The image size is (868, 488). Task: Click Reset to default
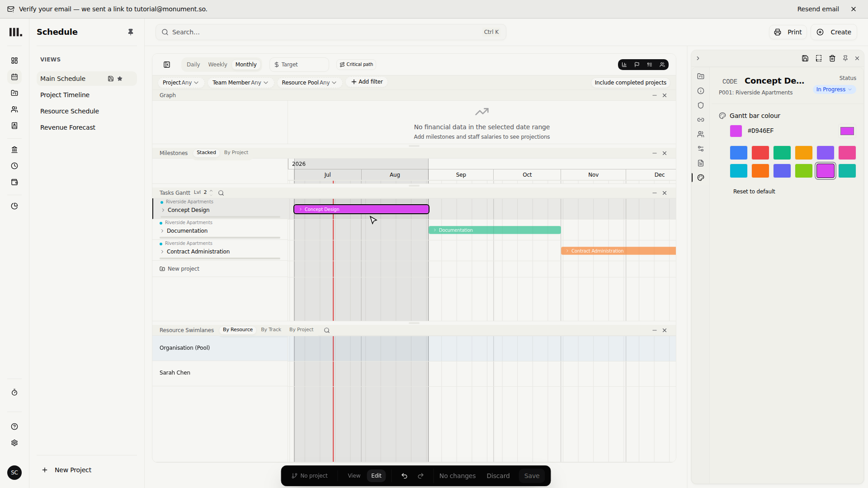tap(754, 192)
